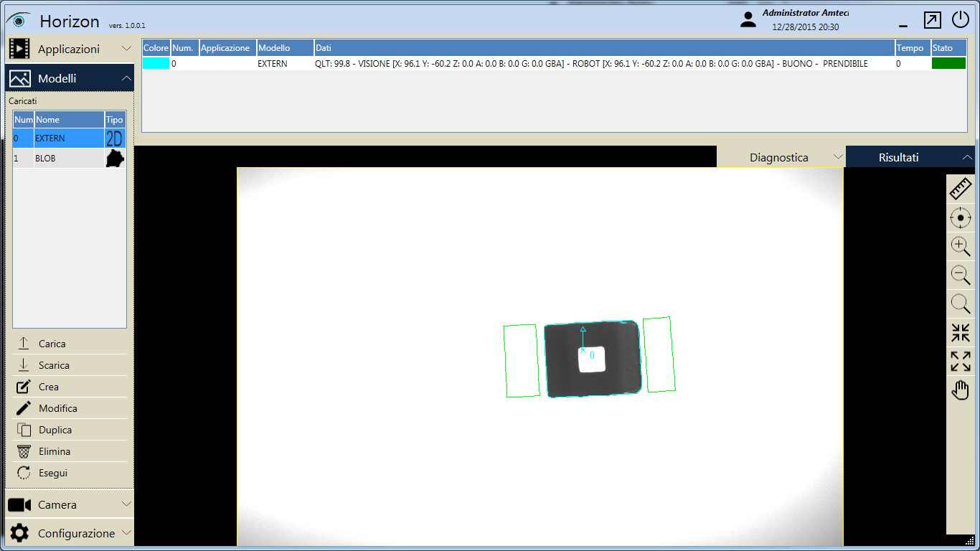Click the Nome column header
Screen dimensions: 980x551
pos(69,120)
